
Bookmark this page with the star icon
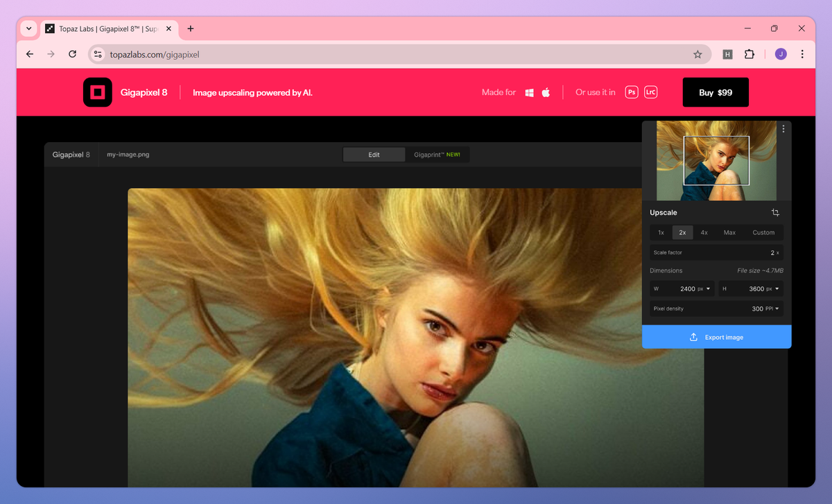pos(697,54)
